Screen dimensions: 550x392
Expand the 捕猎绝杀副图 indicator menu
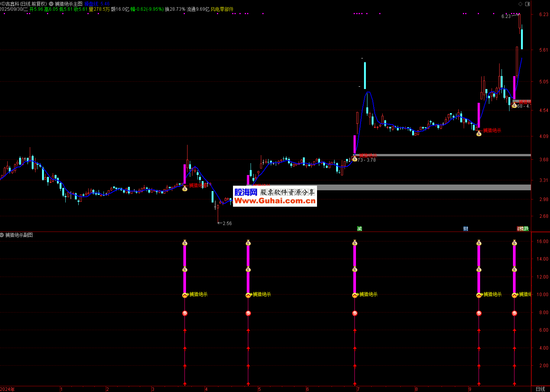2,235
